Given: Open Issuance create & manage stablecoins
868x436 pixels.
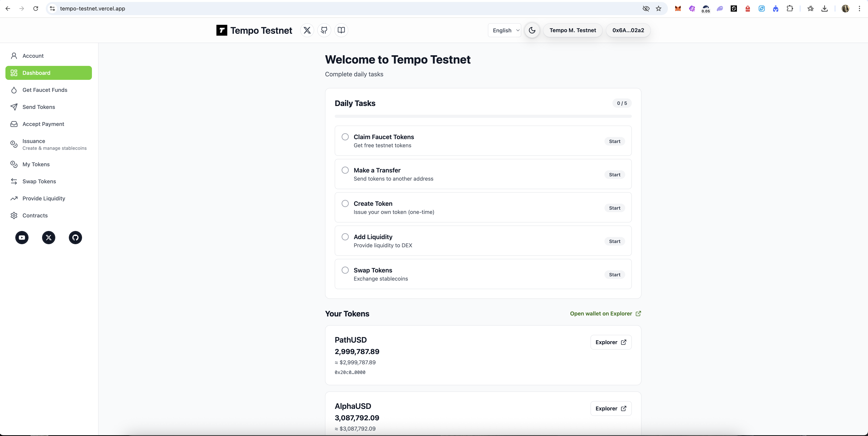Looking at the screenshot, I should click(x=48, y=144).
